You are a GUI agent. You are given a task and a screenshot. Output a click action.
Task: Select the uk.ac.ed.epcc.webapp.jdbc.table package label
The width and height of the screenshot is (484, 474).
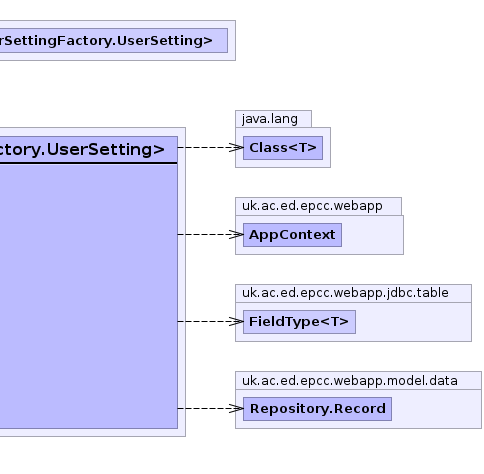click(345, 293)
